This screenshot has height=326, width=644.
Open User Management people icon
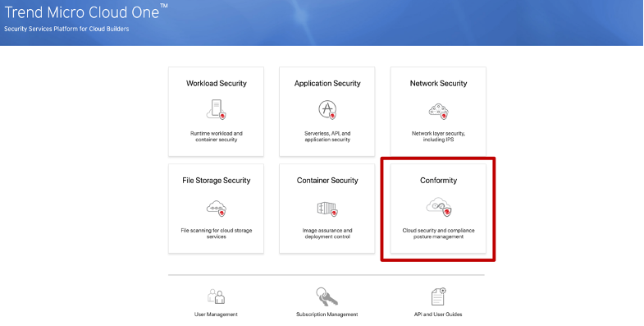[x=216, y=296]
